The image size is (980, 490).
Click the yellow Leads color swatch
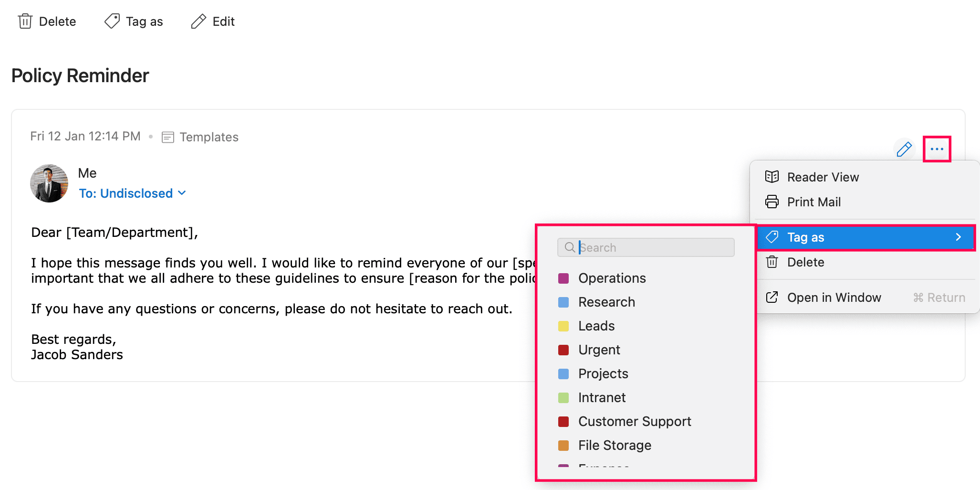coord(563,326)
